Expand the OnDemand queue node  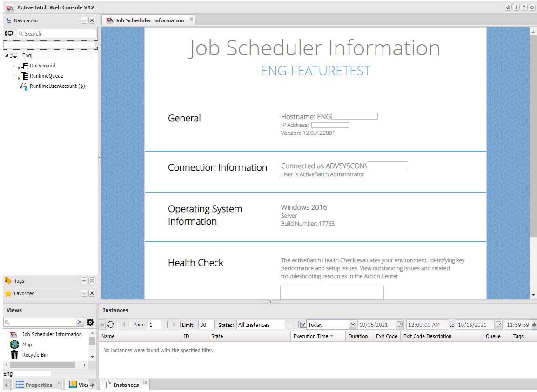point(13,66)
